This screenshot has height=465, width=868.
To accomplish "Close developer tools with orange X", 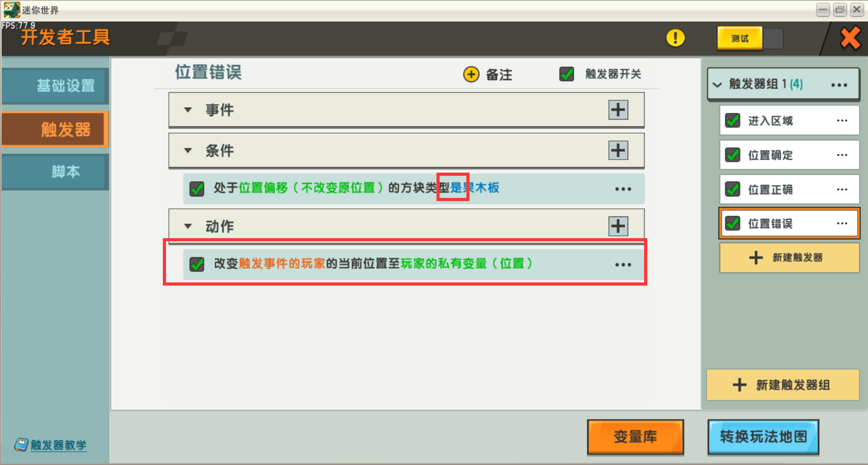I will pyautogui.click(x=850, y=38).
